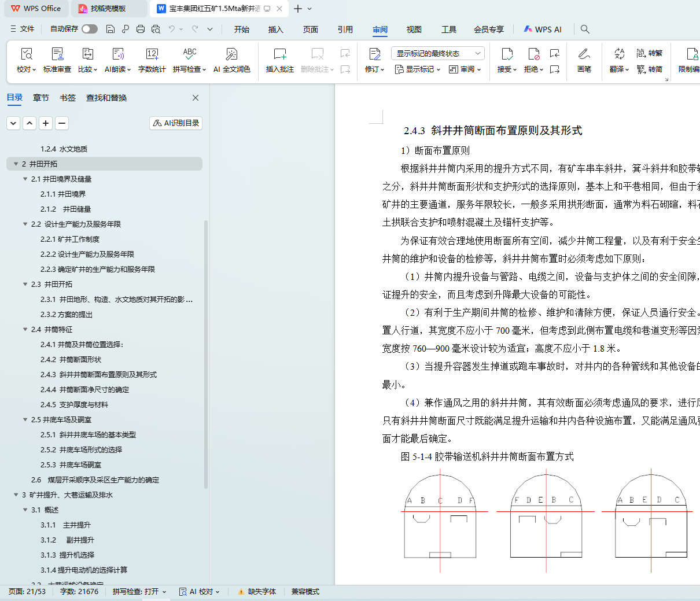Click the 接受 accept change icon
The width and height of the screenshot is (700, 601).
[x=507, y=54]
